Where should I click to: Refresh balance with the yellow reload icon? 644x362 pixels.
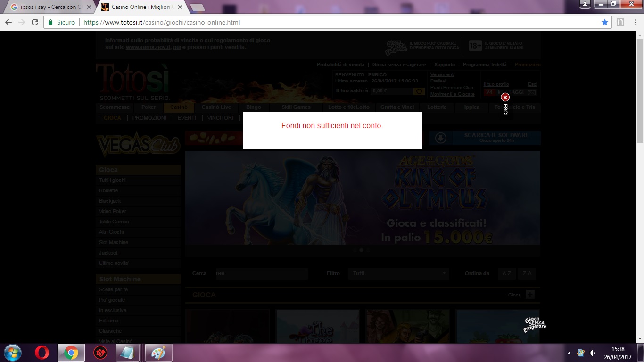(419, 91)
